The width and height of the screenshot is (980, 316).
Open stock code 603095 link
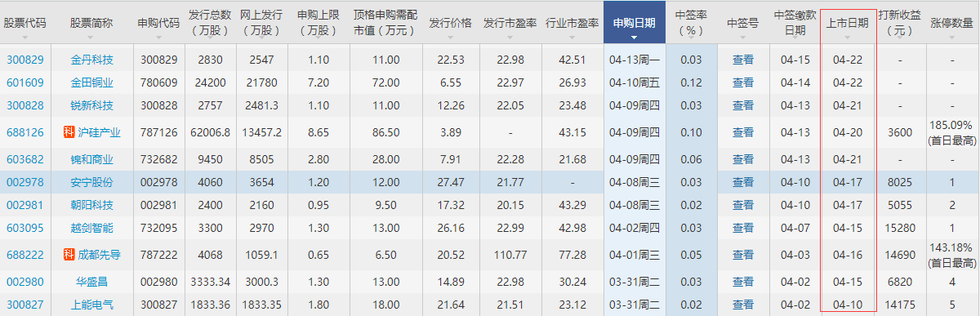pyautogui.click(x=24, y=228)
